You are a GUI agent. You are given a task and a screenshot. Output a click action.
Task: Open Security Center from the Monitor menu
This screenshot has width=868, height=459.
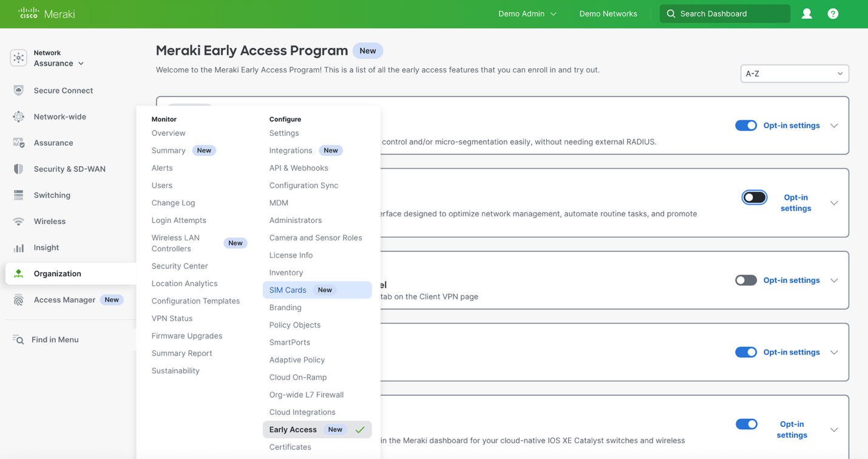point(180,266)
